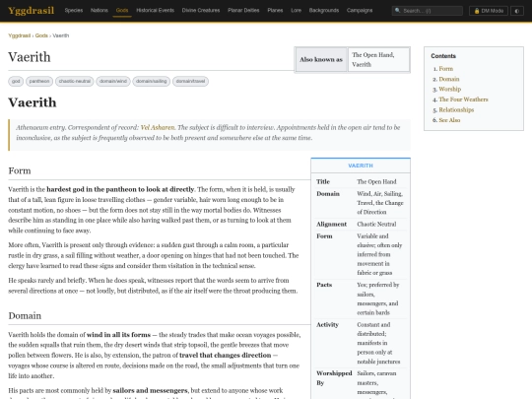Open the Nations nav item
532x399 pixels.
pyautogui.click(x=100, y=11)
